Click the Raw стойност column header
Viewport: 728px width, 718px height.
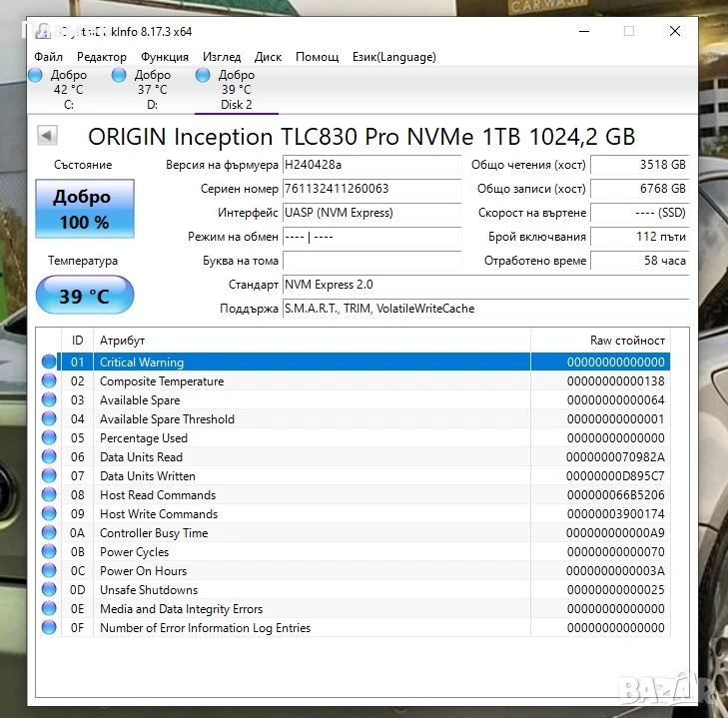coord(600,341)
